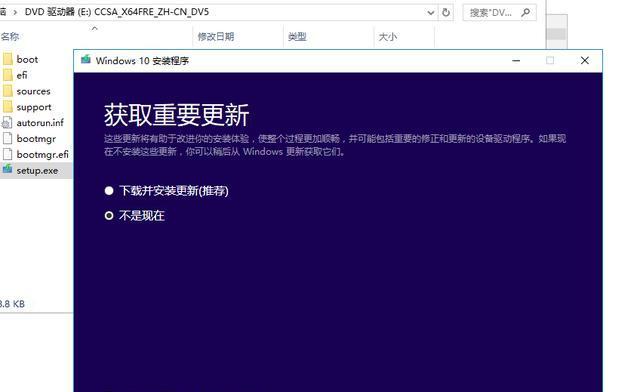Click the file name support
The image size is (640, 392).
pos(34,107)
